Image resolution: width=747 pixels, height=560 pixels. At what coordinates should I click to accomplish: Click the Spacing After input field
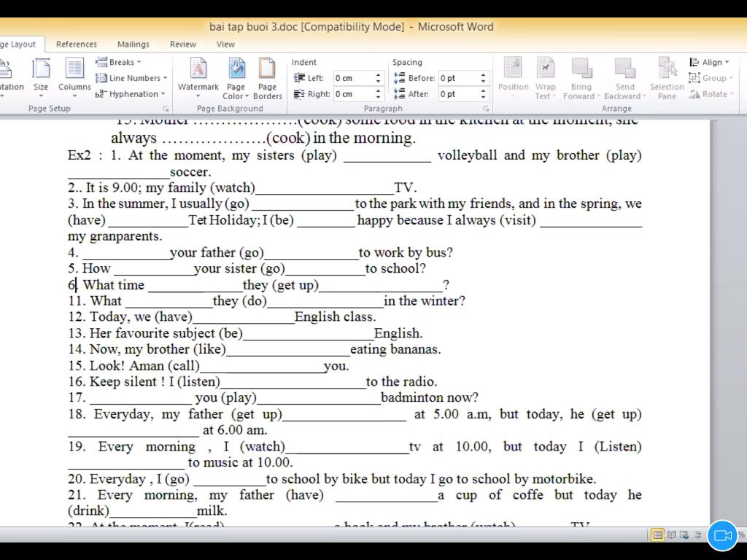tap(458, 94)
